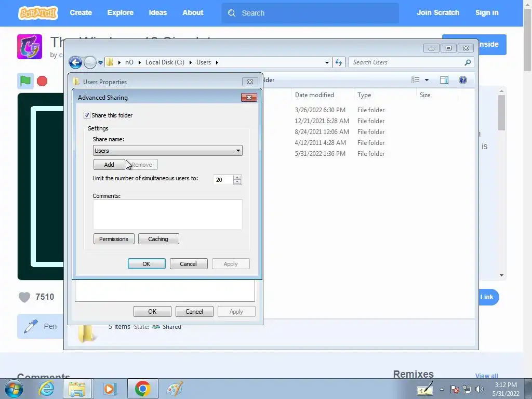Click magnifier icon in Search Users box
The height and width of the screenshot is (399, 532).
tap(468, 62)
